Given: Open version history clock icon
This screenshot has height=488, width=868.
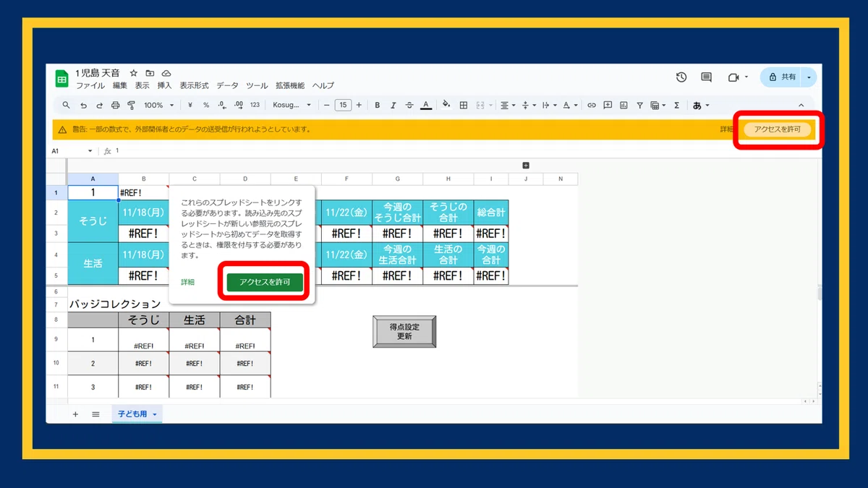Looking at the screenshot, I should click(681, 77).
